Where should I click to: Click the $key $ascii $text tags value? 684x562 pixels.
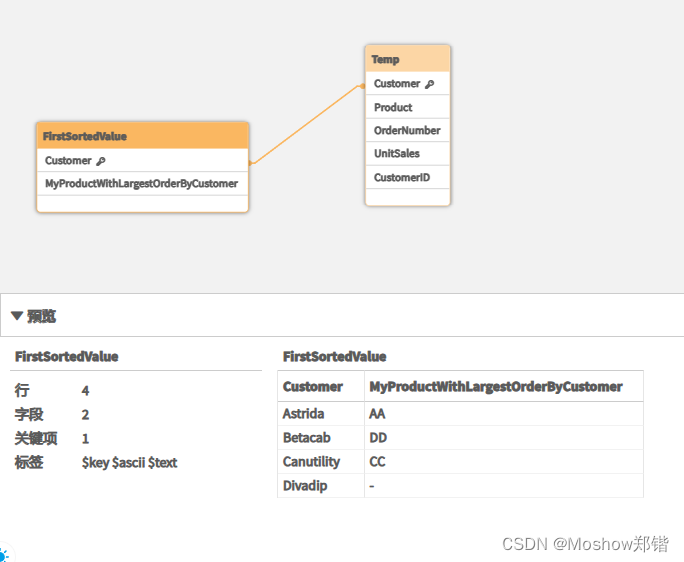[x=130, y=463]
